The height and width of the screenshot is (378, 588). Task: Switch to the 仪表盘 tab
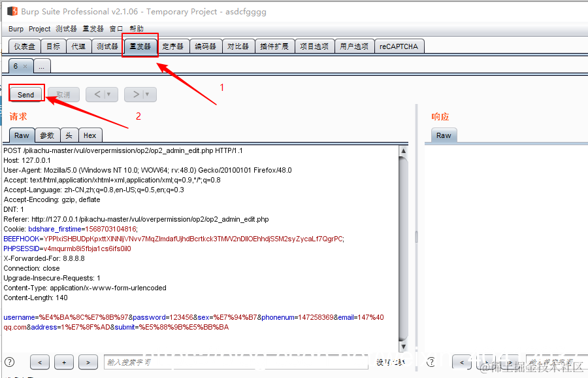pyautogui.click(x=24, y=46)
